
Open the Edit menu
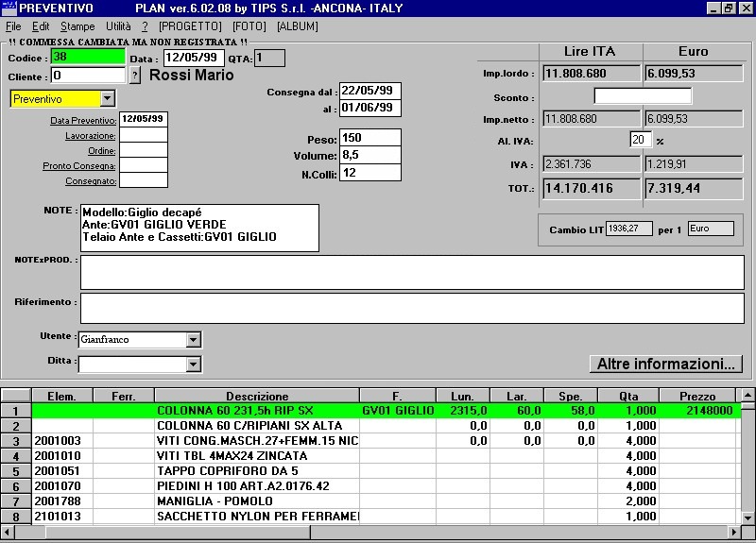(41, 26)
